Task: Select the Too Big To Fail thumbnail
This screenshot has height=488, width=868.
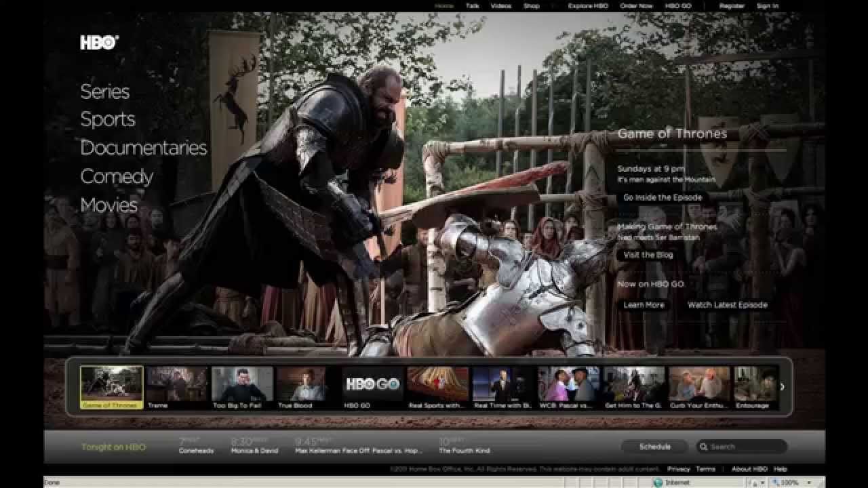Action: [x=242, y=388]
